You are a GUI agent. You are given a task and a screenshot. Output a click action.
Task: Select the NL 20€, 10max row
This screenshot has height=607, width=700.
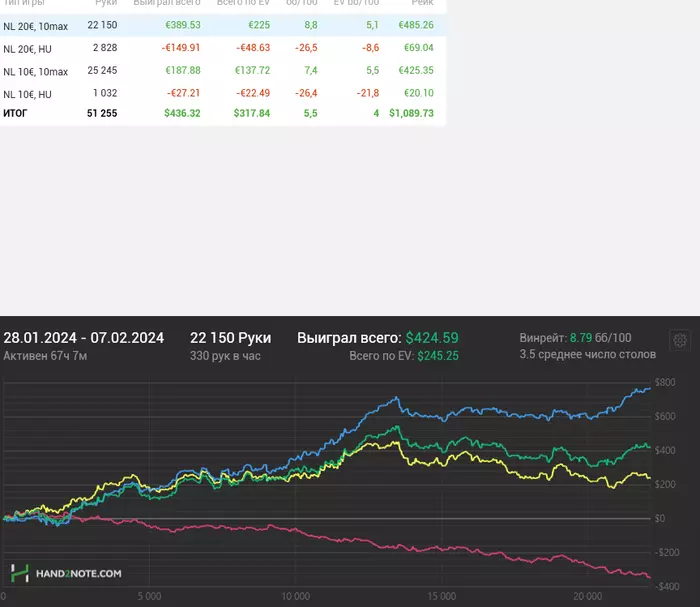35,26
